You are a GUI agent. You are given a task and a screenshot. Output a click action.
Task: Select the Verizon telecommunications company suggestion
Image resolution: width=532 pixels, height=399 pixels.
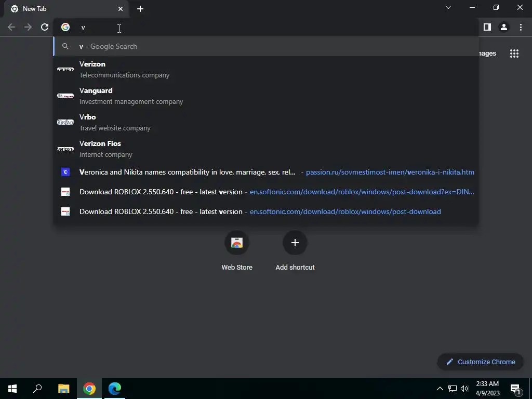click(266, 69)
